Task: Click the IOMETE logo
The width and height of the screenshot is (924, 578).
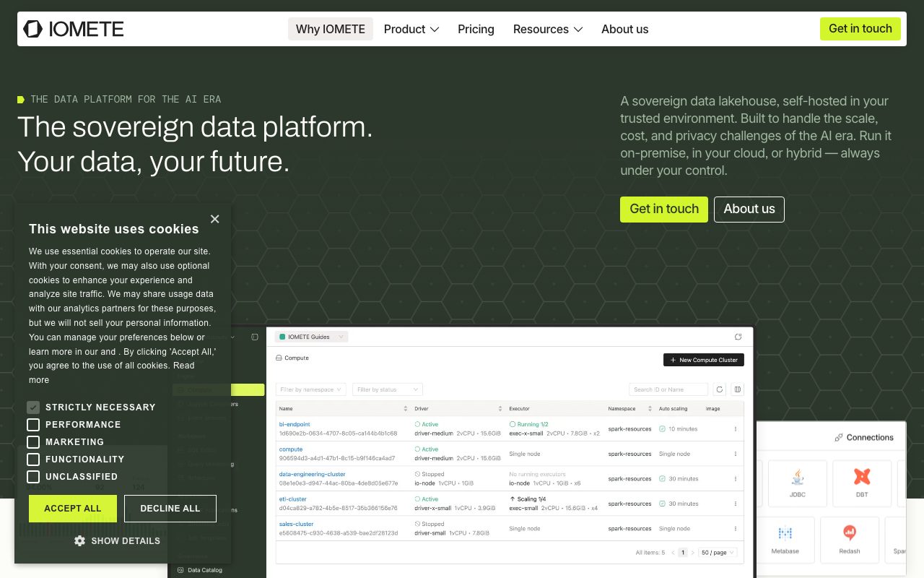Action: [x=74, y=29]
